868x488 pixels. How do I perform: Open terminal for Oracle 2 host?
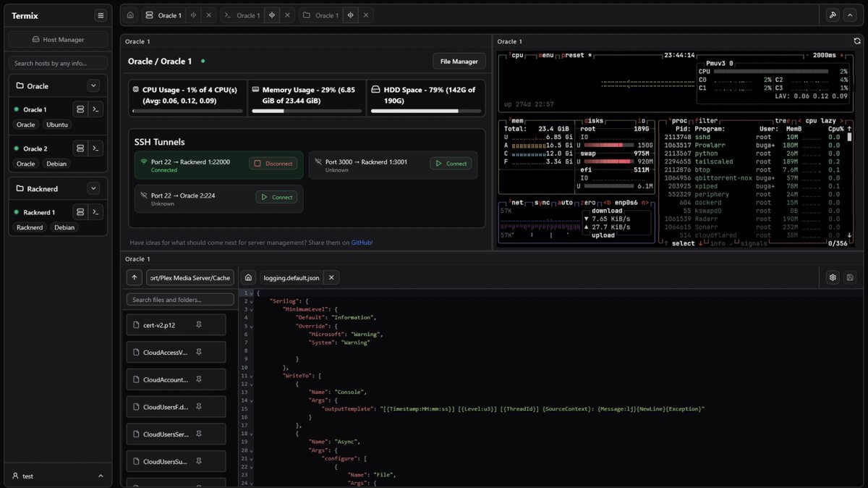95,148
